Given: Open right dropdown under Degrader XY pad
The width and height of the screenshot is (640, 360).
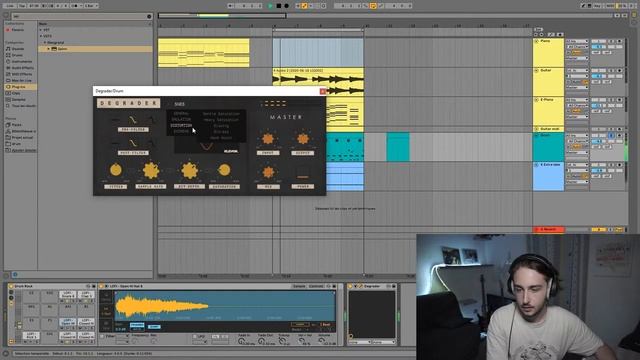Looking at the screenshot, I should [384, 342].
